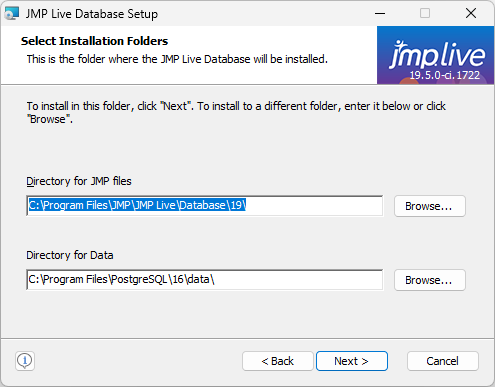495x387 pixels.
Task: Click the "Select Installation Folders" heading
Action: point(94,41)
